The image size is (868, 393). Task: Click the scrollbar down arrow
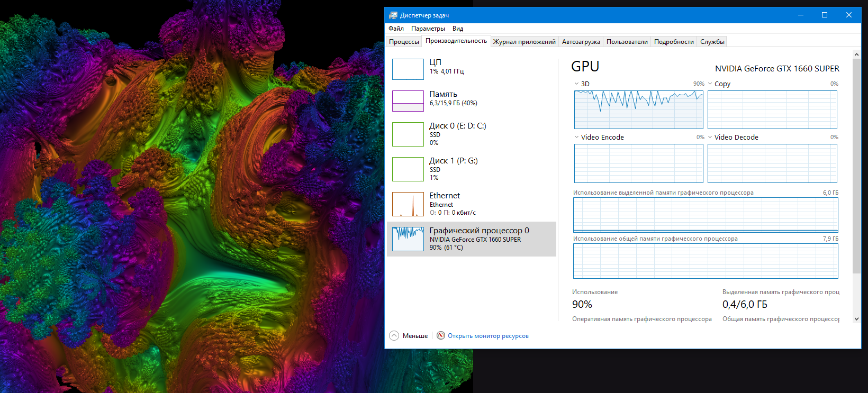(856, 319)
